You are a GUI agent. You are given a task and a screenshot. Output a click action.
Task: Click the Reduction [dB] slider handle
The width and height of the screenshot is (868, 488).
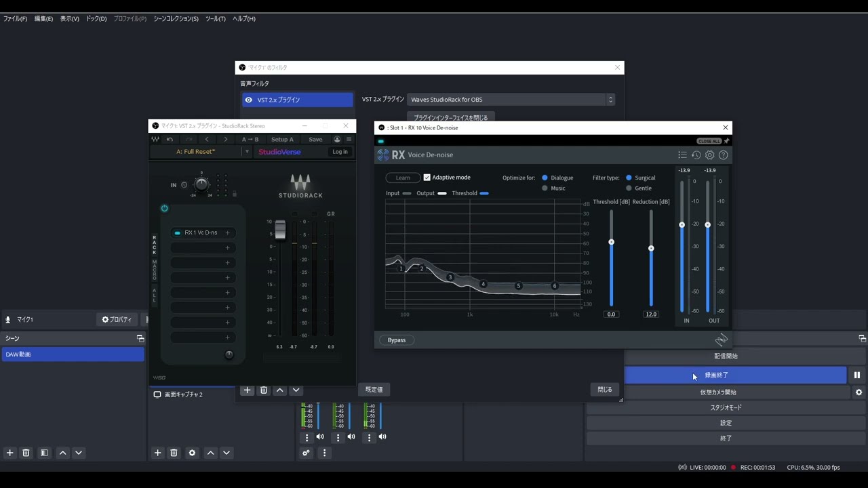651,248
